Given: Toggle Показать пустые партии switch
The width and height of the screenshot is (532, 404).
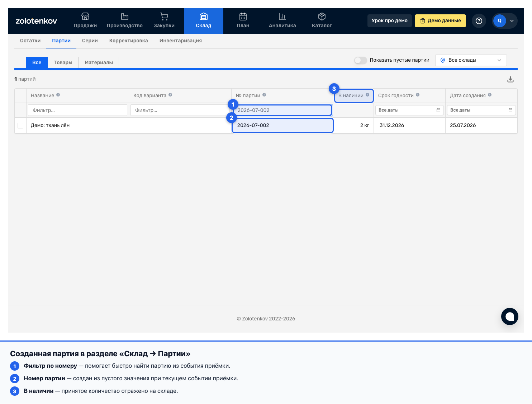Looking at the screenshot, I should click(x=361, y=60).
